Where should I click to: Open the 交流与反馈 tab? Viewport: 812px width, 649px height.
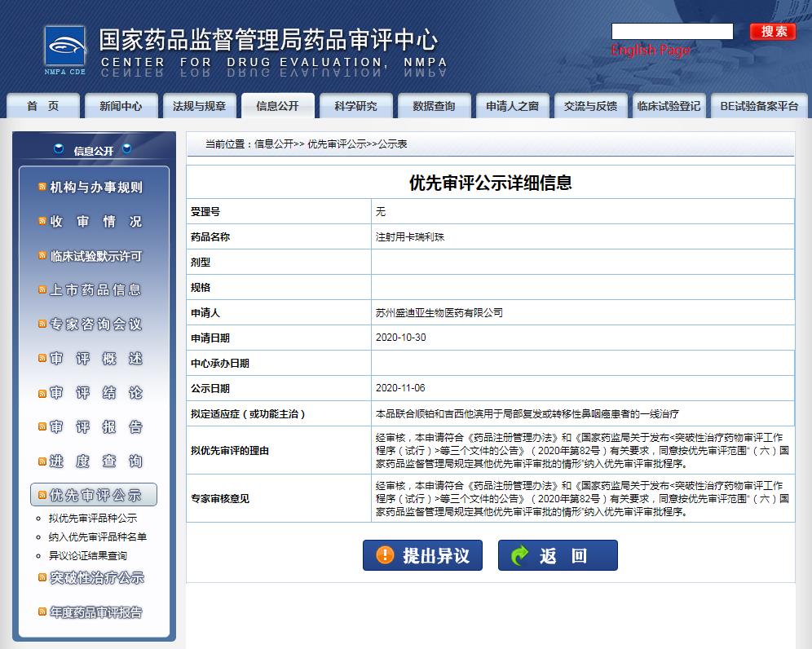click(x=590, y=106)
